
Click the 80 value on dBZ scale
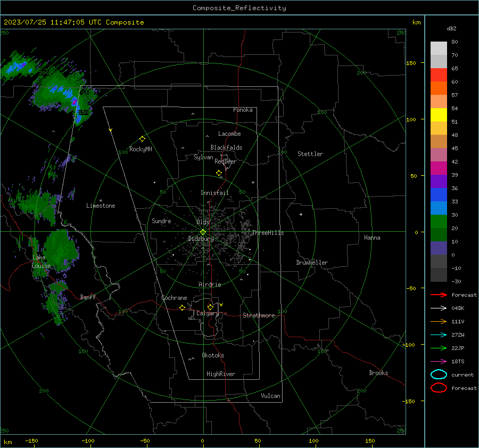coord(455,42)
